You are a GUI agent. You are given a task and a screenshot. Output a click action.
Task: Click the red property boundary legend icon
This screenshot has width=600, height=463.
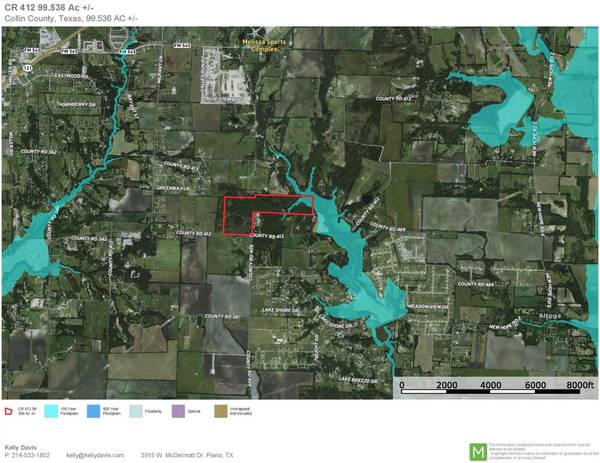coord(8,410)
